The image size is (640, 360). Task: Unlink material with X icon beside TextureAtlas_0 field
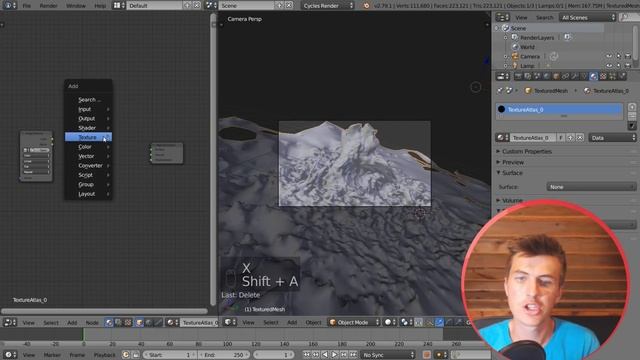(580, 138)
